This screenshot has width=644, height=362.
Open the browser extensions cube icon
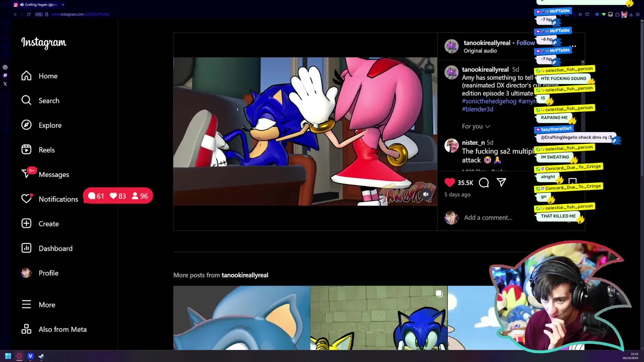(x=617, y=15)
